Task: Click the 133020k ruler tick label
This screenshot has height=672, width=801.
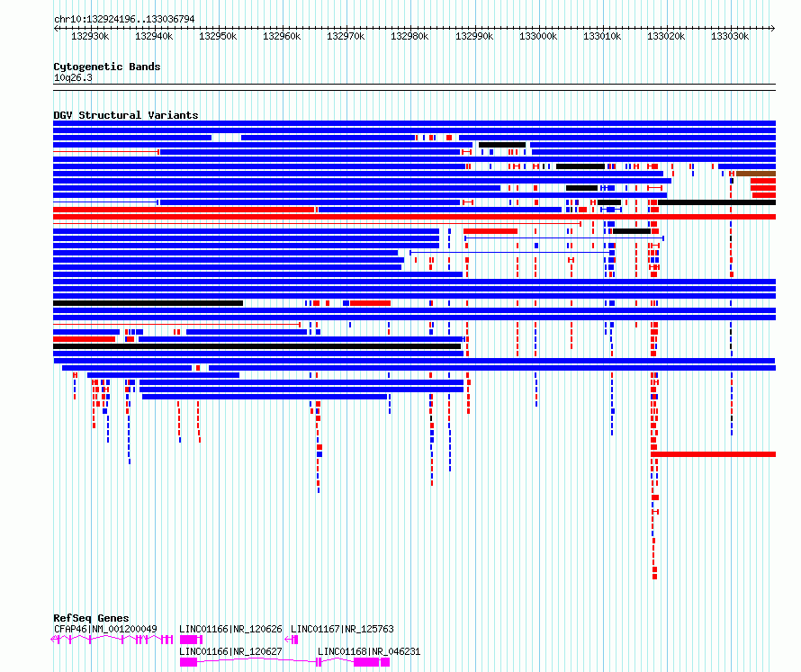Action: click(666, 36)
